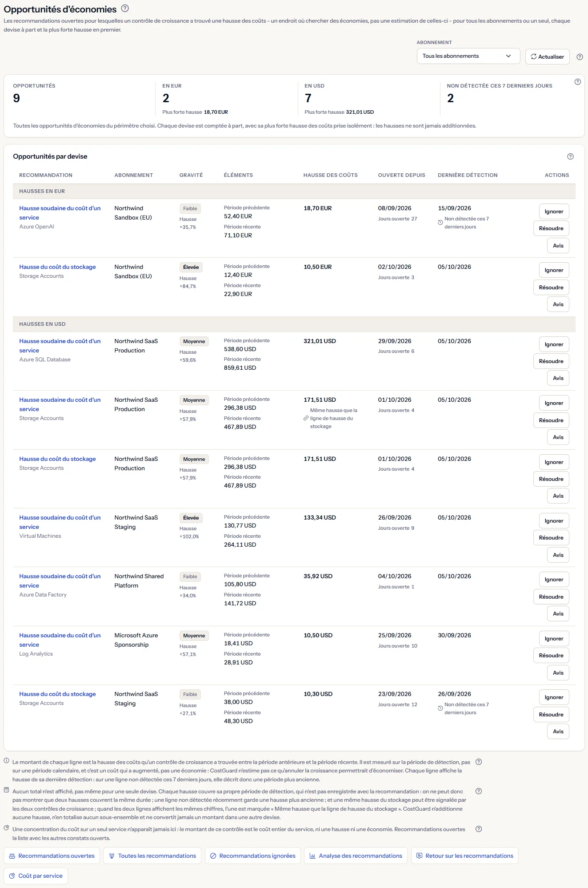Open the help icon in the summary counts card
Screen dimensions: 588x888
pos(577,82)
